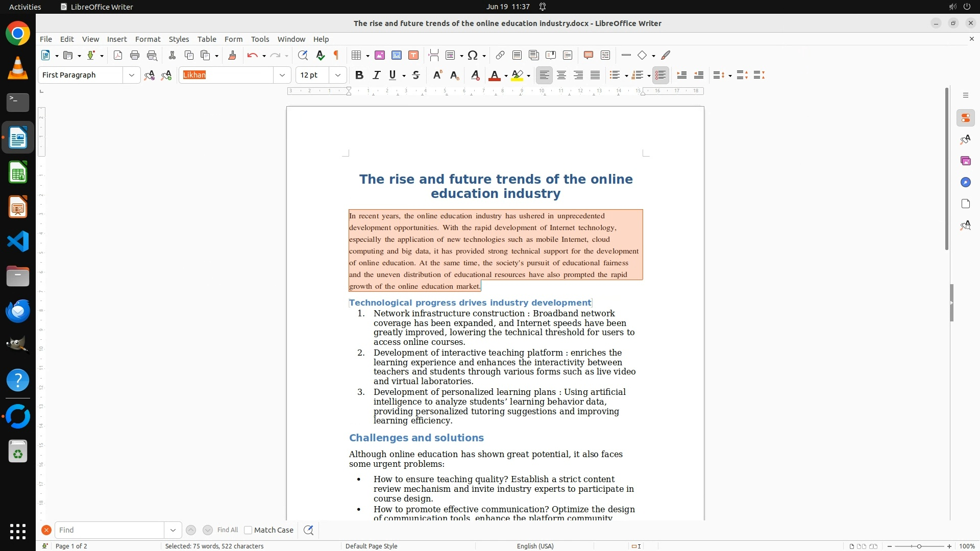This screenshot has height=551, width=980.
Task: Toggle Bold formatting on selection
Action: point(359,76)
